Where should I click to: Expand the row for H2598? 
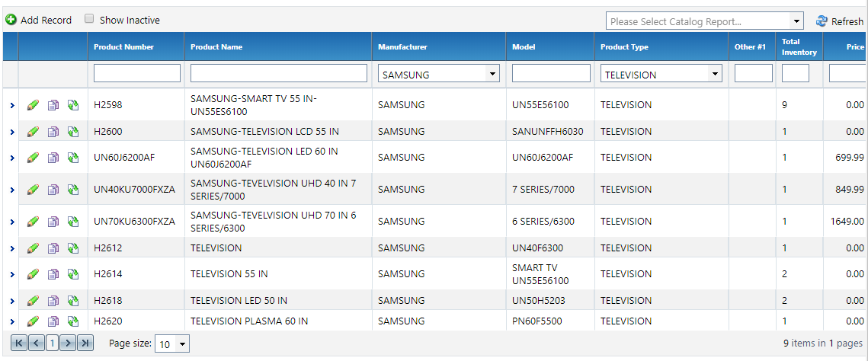click(12, 105)
